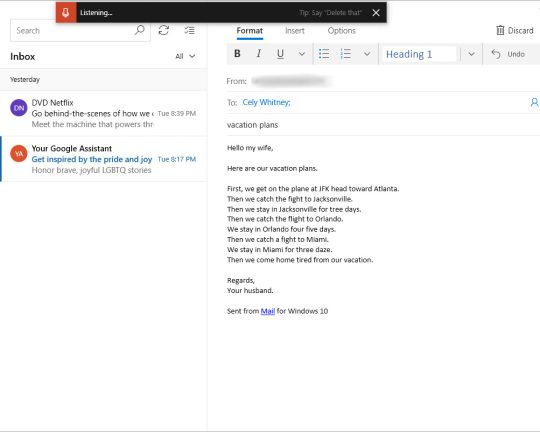The image size is (540, 432).
Task: Discard the email draft
Action: tap(515, 31)
